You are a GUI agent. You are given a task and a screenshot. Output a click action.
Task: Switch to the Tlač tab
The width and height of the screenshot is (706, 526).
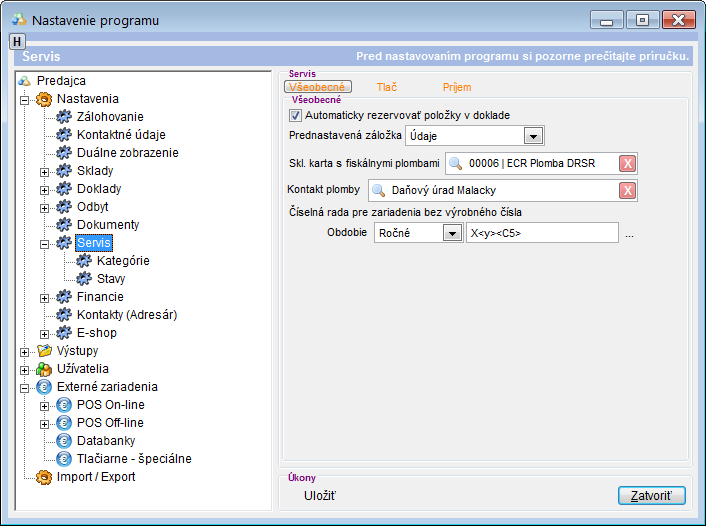click(x=386, y=88)
